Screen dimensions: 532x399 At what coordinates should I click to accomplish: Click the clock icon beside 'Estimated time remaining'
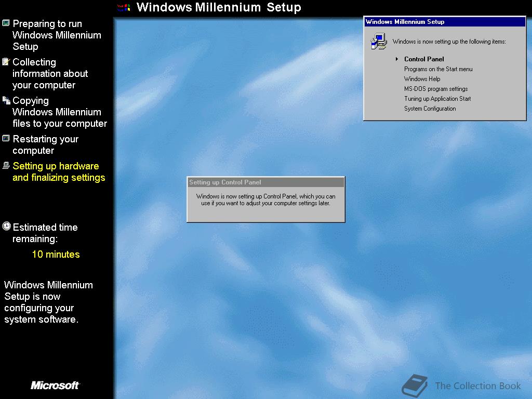pyautogui.click(x=6, y=227)
